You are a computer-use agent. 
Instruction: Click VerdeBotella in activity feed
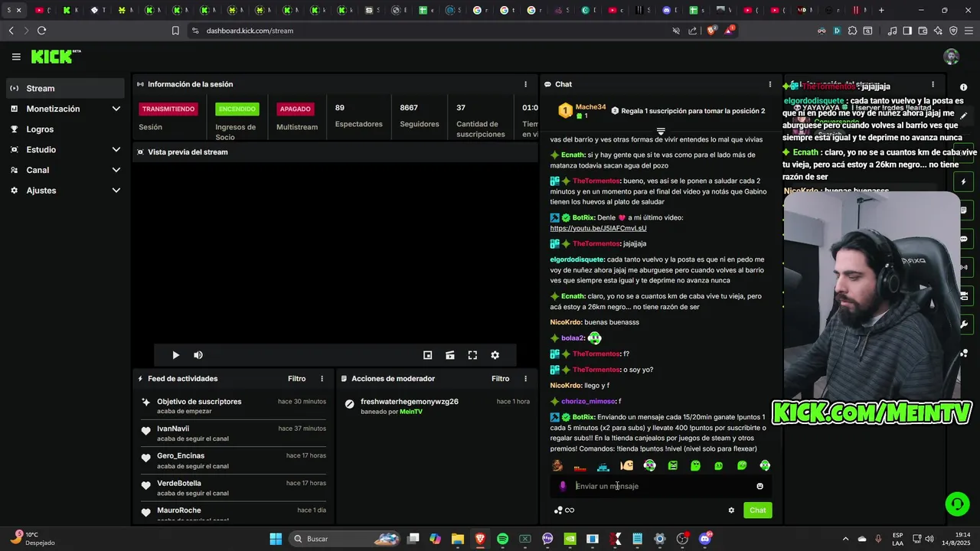[179, 484]
